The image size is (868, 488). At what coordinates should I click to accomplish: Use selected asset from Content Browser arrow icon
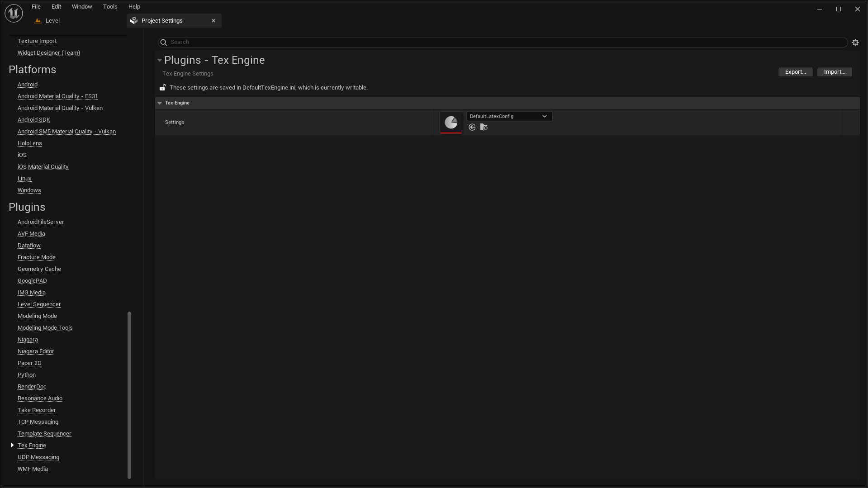[x=472, y=127]
